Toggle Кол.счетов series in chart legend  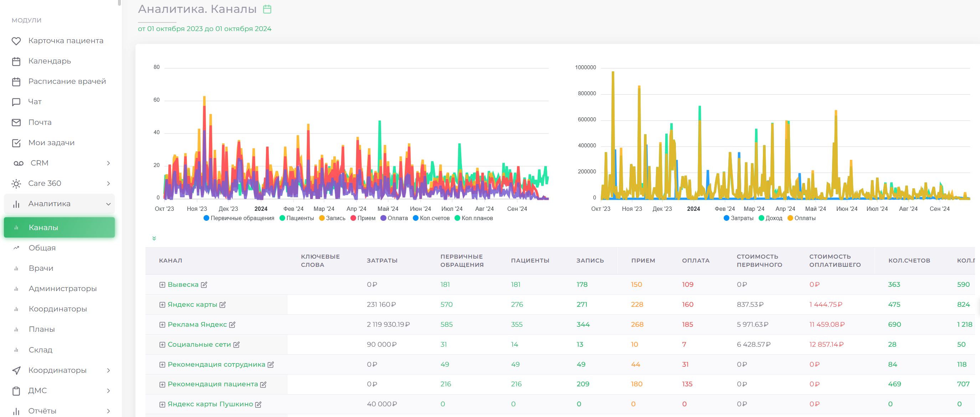click(x=431, y=218)
